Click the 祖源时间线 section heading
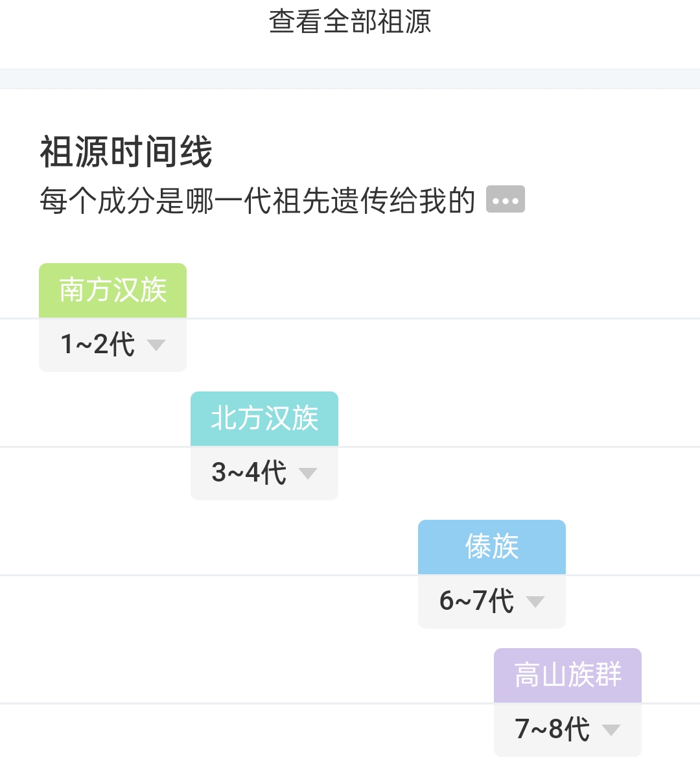 pos(126,152)
